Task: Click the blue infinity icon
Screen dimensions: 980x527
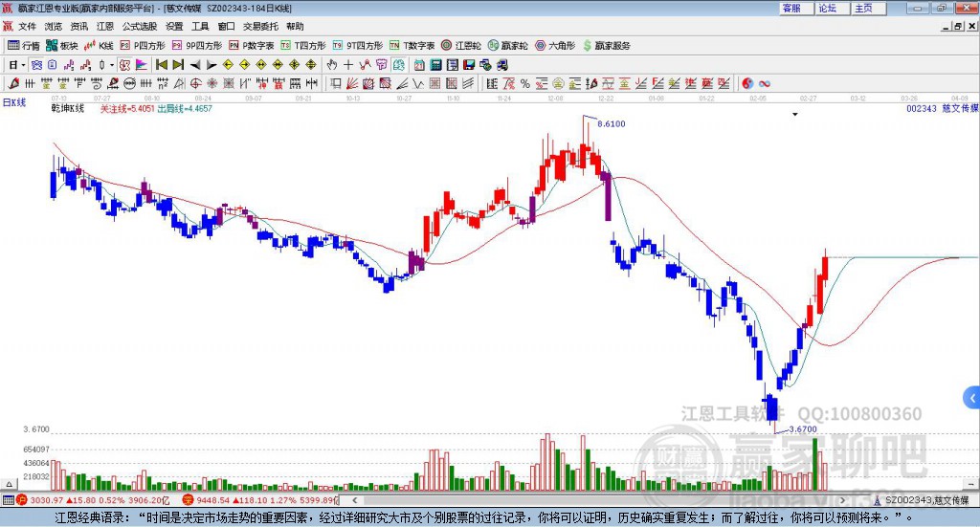Action: pos(765,83)
